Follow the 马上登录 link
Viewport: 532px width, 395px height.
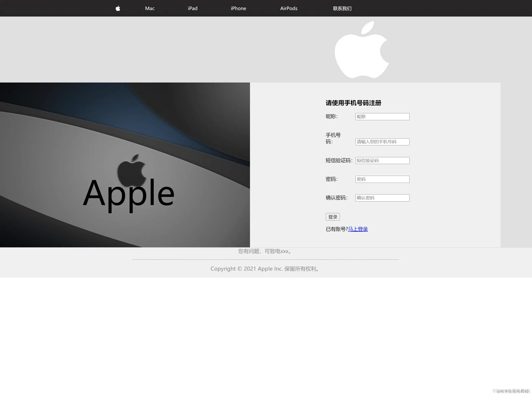pyautogui.click(x=358, y=229)
